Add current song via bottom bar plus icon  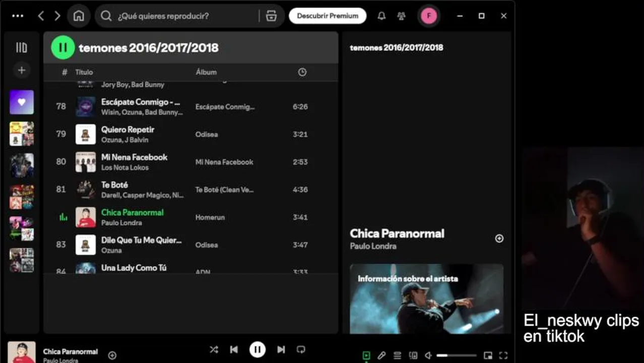112,355
